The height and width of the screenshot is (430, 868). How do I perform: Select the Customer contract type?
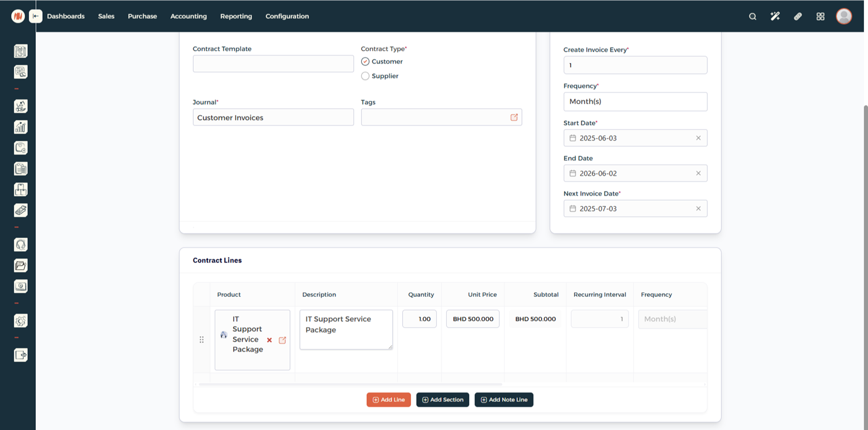click(x=365, y=61)
